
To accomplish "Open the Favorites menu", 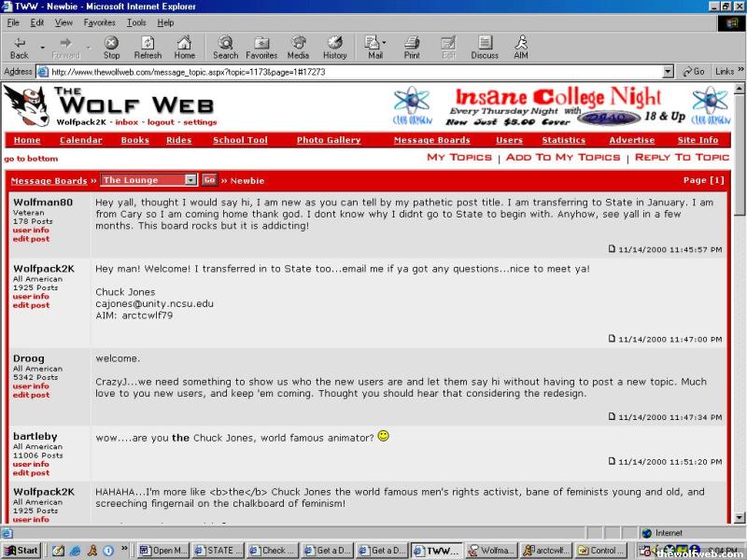I will coord(99,22).
